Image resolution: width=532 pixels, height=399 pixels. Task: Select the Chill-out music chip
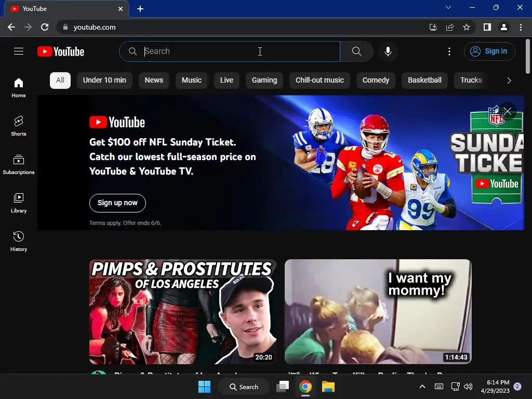(320, 81)
